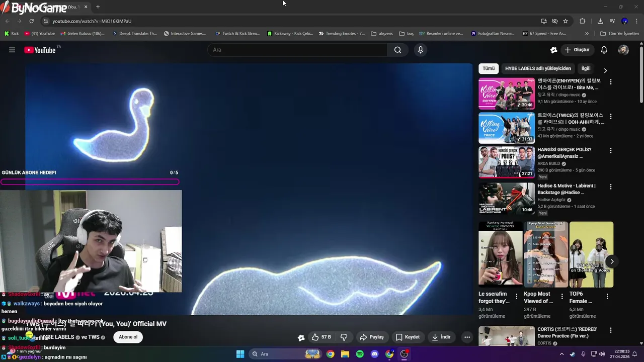Open Trending Emotes bookmark
This screenshot has height=362, width=644.
tap(342, 34)
